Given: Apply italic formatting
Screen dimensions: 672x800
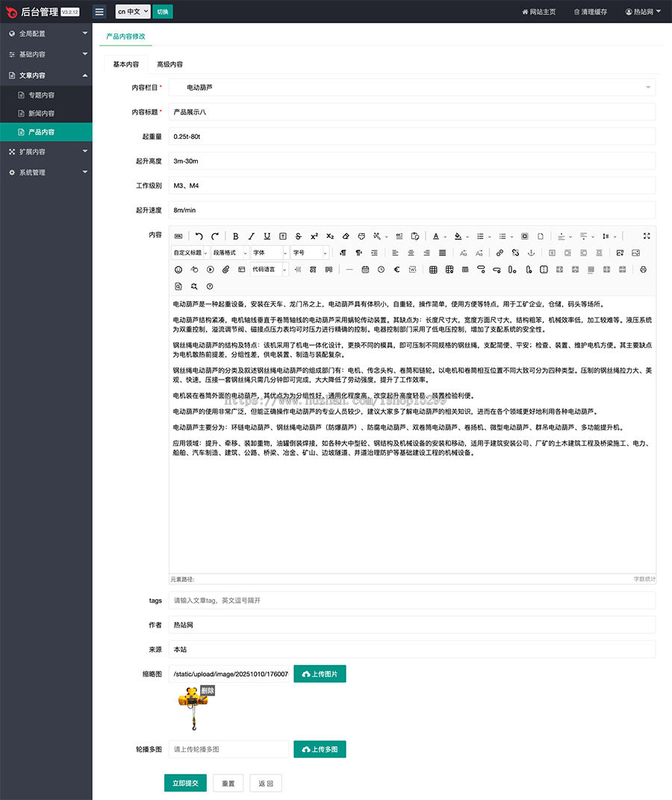Looking at the screenshot, I should [252, 236].
